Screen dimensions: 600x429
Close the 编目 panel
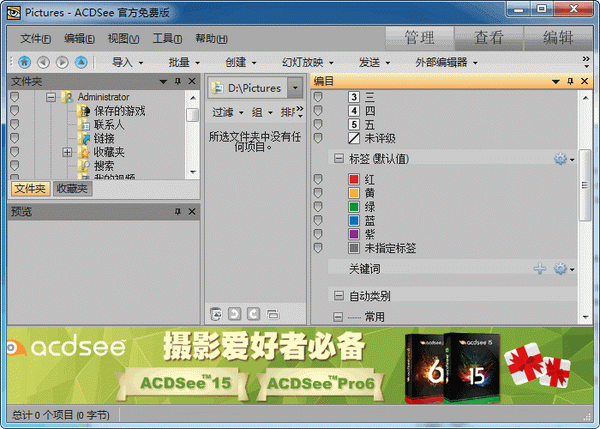[584, 81]
